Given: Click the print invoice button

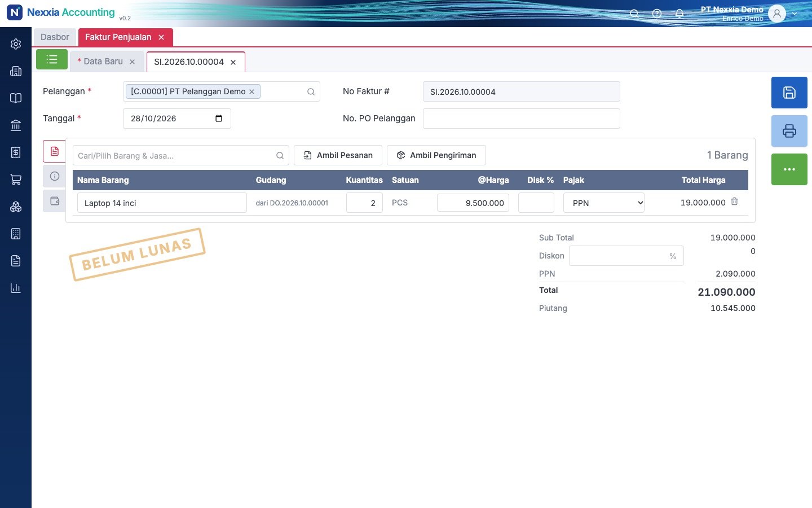Looking at the screenshot, I should [x=789, y=131].
